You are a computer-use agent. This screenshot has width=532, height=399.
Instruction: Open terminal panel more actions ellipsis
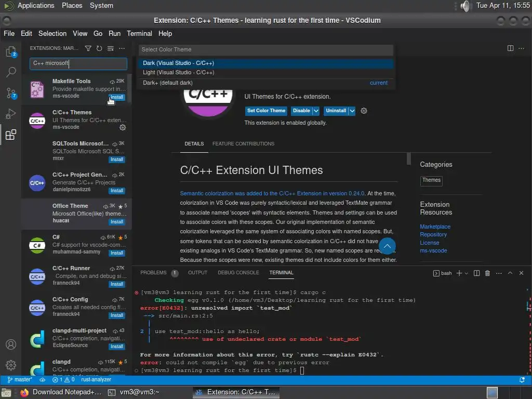499,273
